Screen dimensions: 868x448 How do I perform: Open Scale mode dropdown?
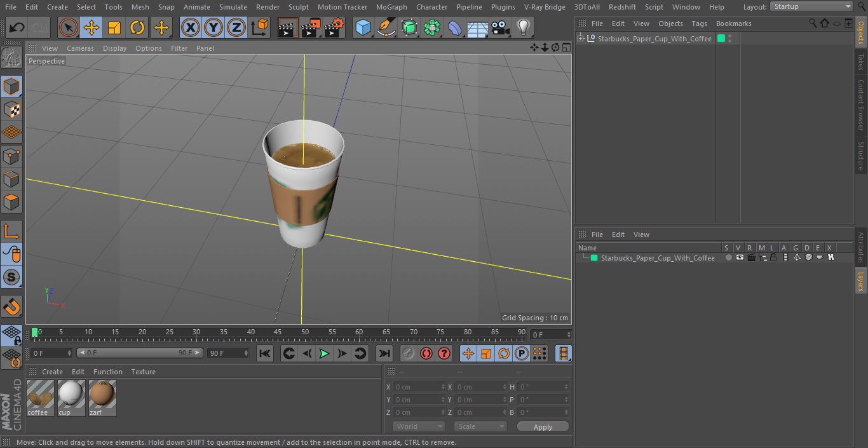coord(480,426)
